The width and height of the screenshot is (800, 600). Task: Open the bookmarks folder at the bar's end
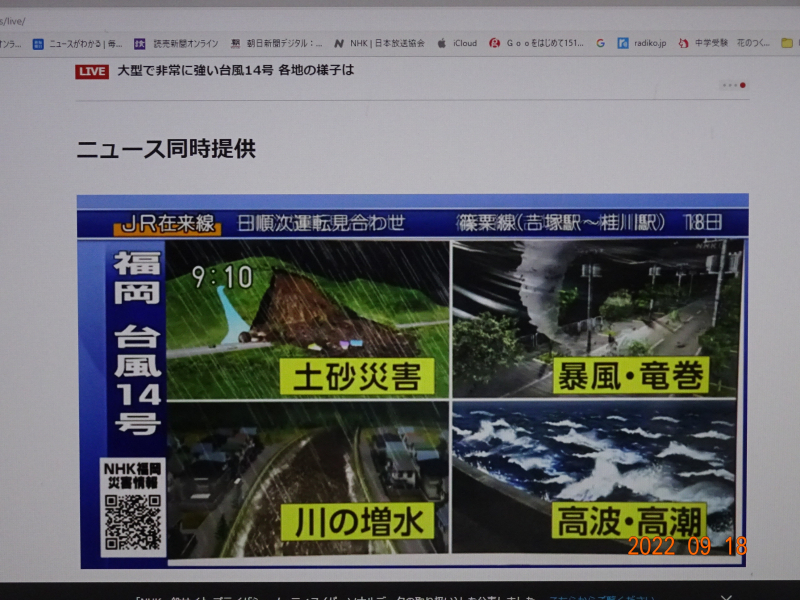pos(787,43)
